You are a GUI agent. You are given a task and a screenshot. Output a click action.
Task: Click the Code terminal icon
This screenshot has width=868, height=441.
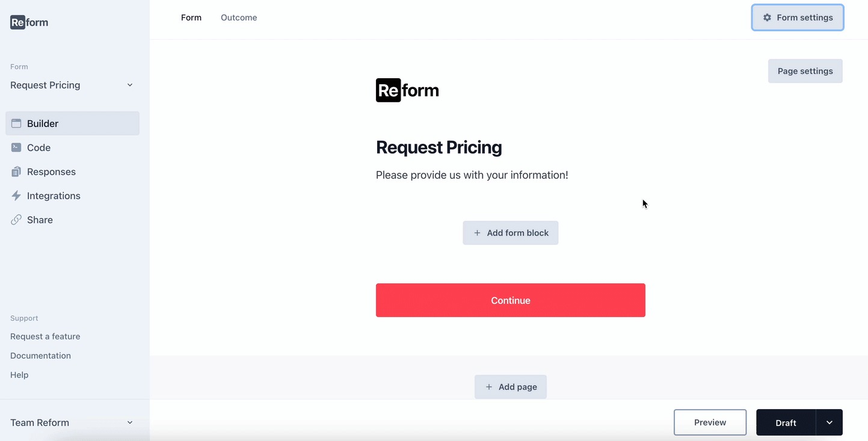point(16,147)
